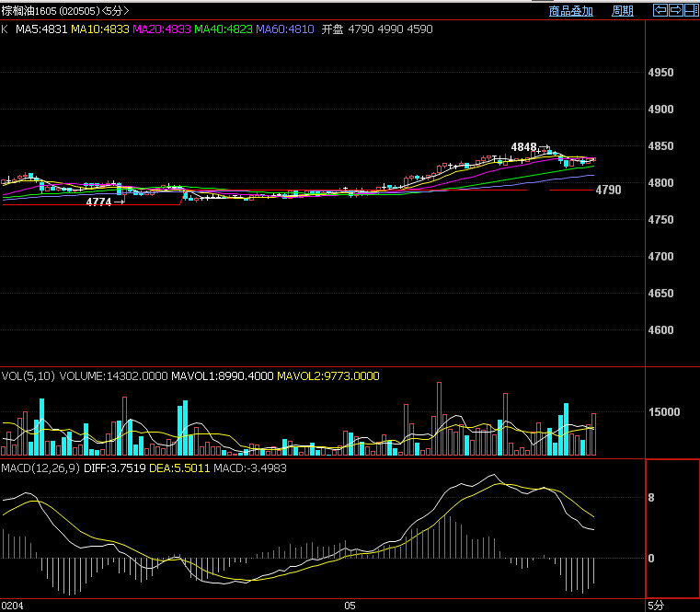Click the yellow MAVOL2 volume label
Viewport: 700px width, 612px height.
tap(328, 375)
